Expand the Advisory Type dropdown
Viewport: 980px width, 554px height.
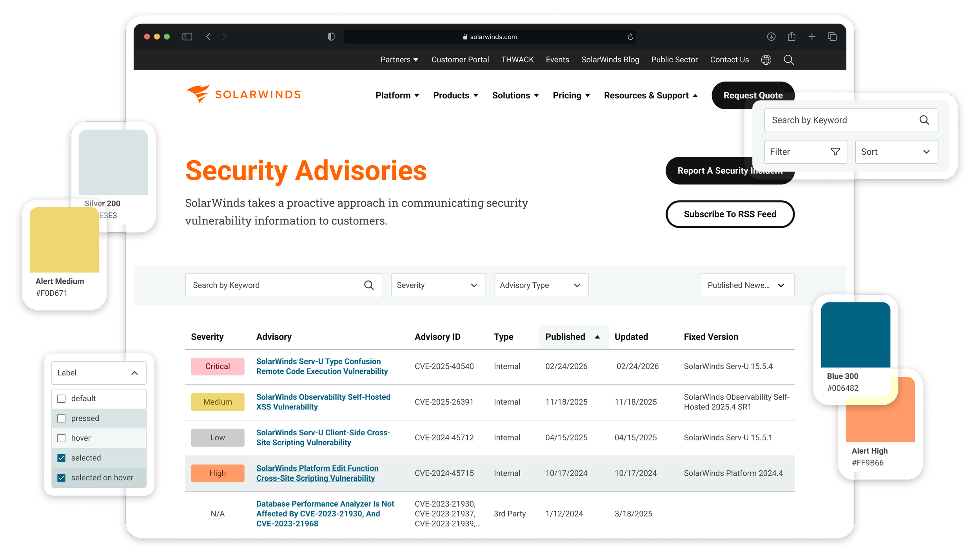tap(541, 285)
